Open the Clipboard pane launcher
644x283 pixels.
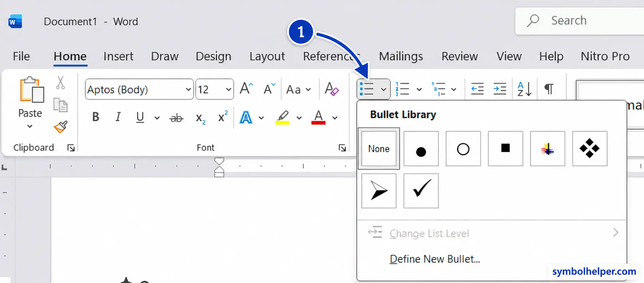[71, 148]
